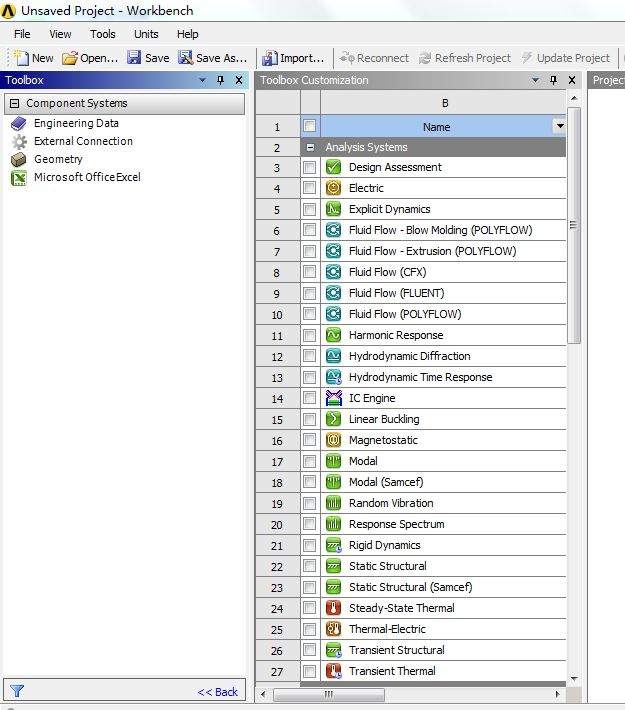Image resolution: width=625 pixels, height=710 pixels.
Task: Close the Toolbox Customization panel
Action: tap(572, 80)
